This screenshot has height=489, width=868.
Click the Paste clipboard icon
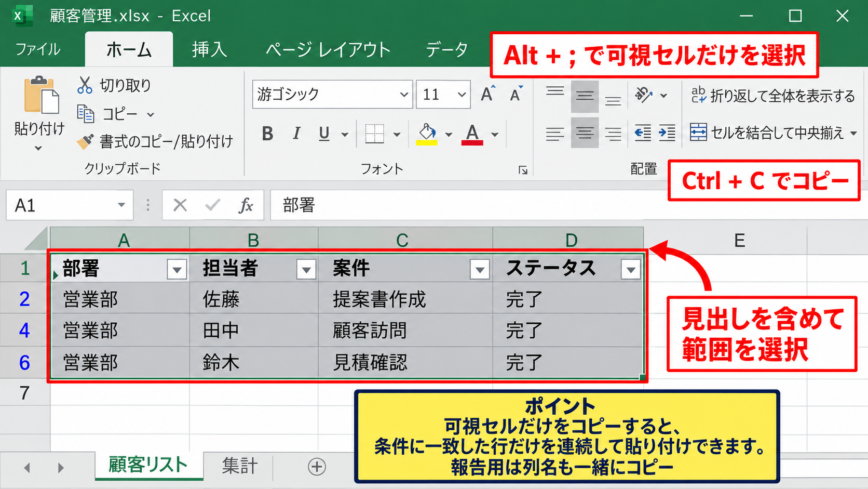tap(42, 95)
